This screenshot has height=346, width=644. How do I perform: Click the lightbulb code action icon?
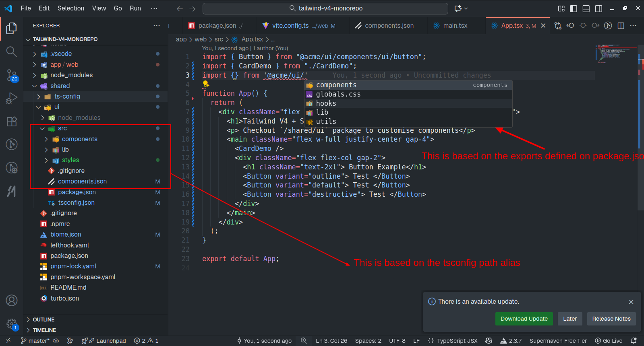click(x=206, y=84)
